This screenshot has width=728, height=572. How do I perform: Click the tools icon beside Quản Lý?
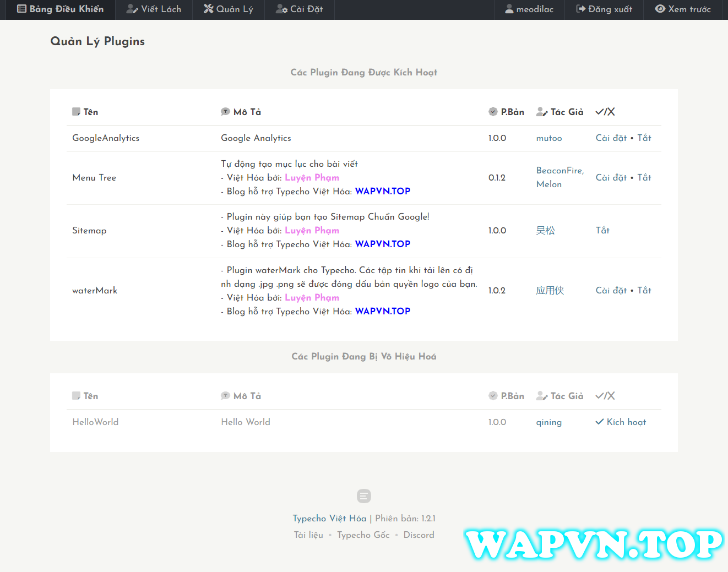click(209, 9)
